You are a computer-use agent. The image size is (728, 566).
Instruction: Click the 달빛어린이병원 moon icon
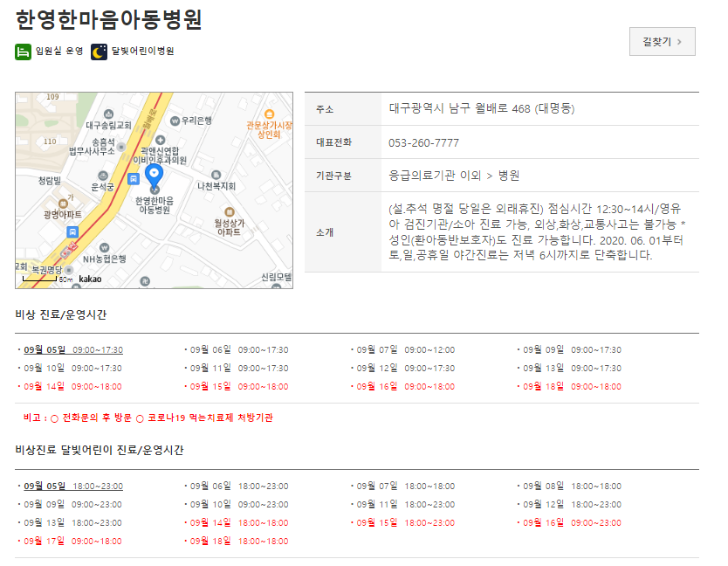[x=99, y=52]
